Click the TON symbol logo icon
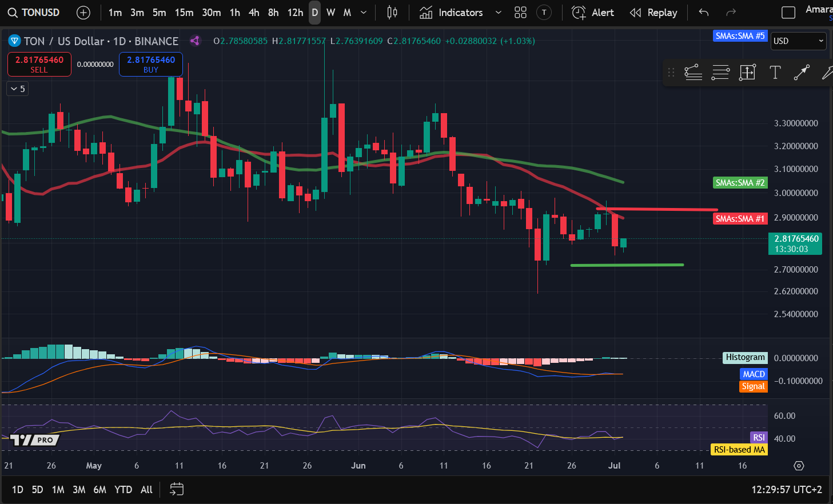Viewport: 833px width, 504px height. coord(14,41)
